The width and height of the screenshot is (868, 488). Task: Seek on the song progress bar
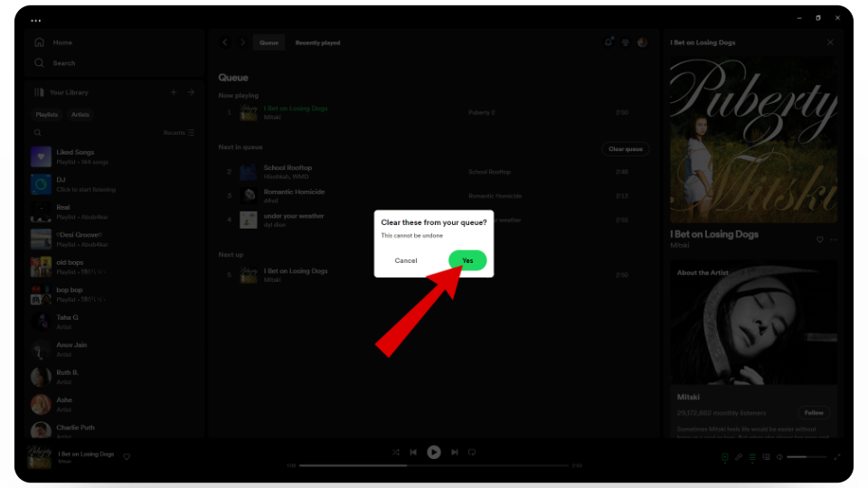[434, 465]
